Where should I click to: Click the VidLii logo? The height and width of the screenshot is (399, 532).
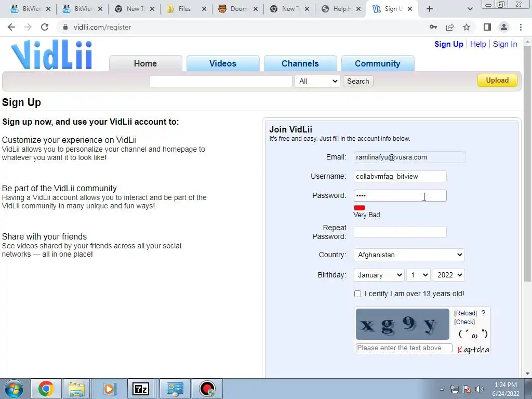point(51,55)
